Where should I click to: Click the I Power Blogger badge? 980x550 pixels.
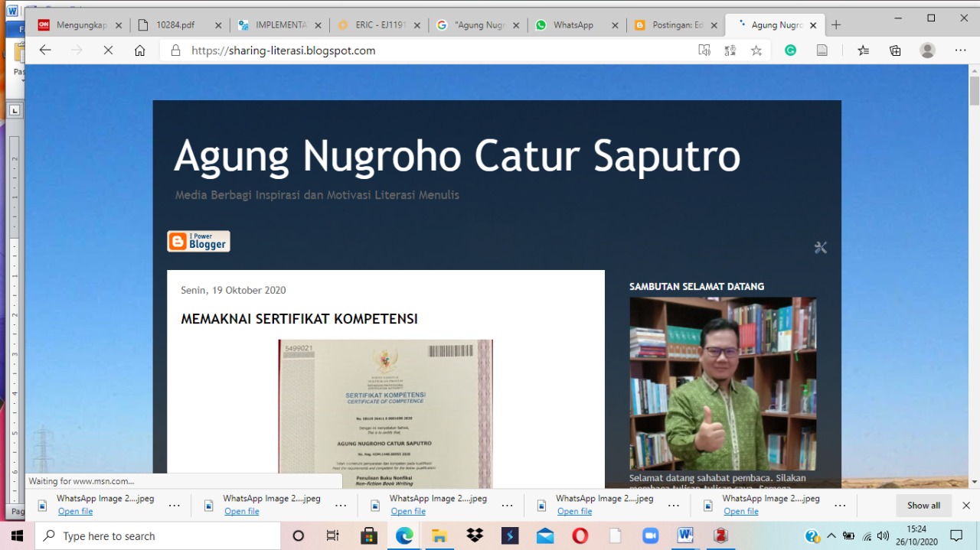198,242
